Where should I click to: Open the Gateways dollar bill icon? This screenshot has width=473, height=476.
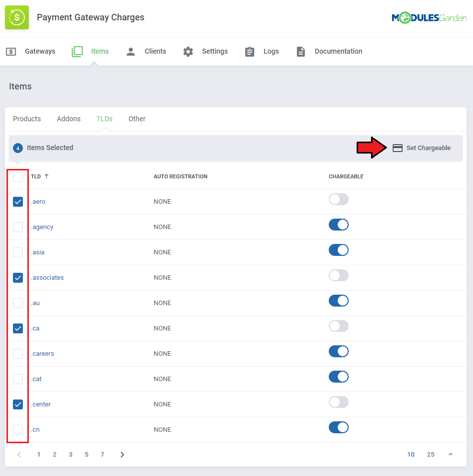(11, 52)
